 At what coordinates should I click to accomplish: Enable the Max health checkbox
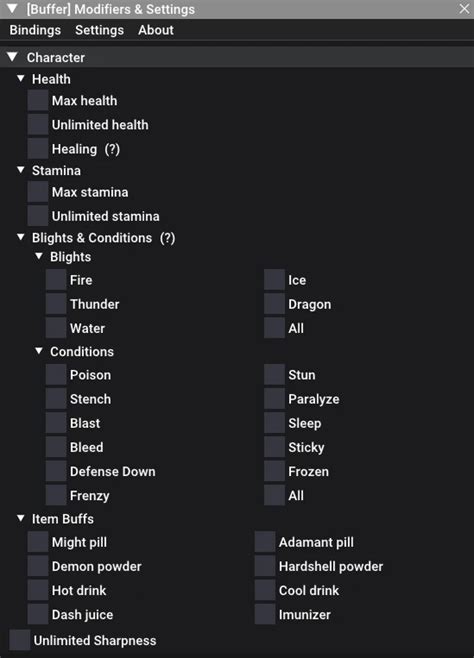coord(38,101)
